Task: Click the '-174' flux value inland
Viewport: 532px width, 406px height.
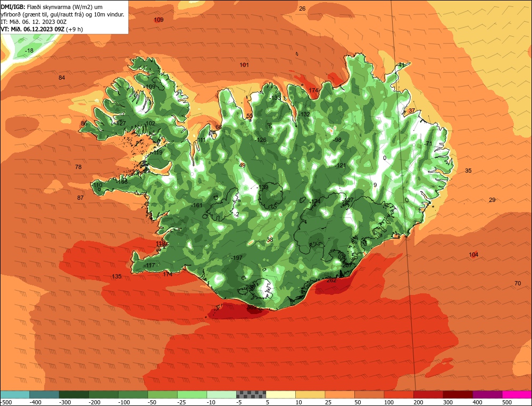Action: pos(315,201)
